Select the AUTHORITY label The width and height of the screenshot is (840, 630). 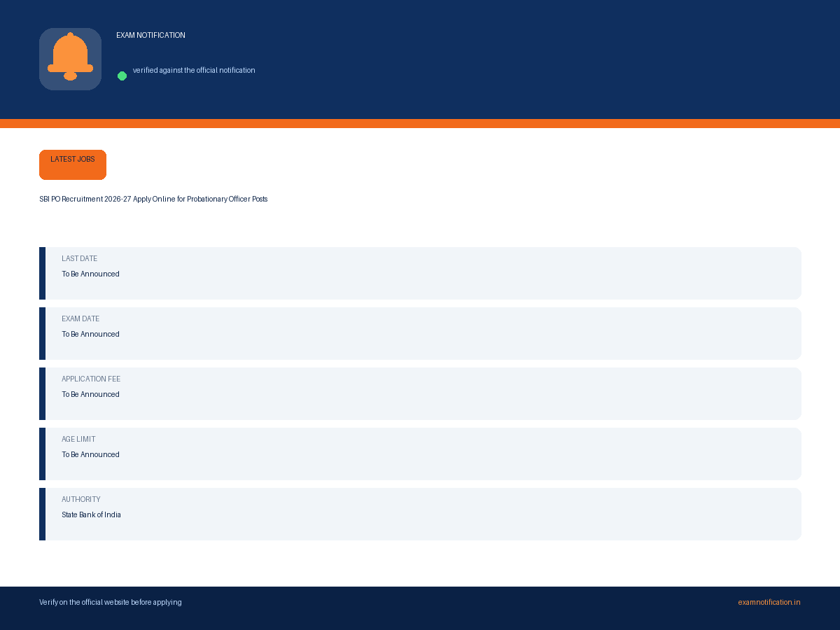tap(81, 500)
